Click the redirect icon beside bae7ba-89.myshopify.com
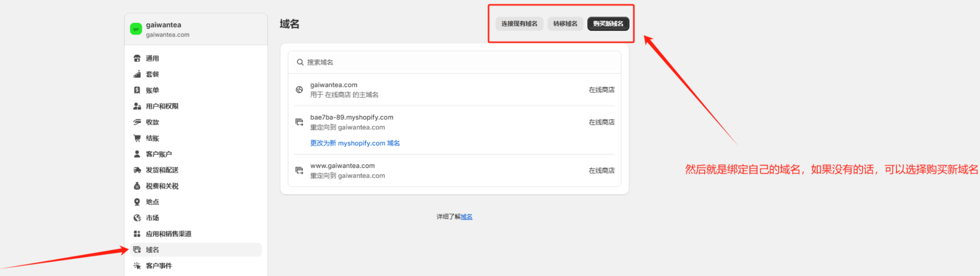The width and height of the screenshot is (980, 276). [299, 122]
